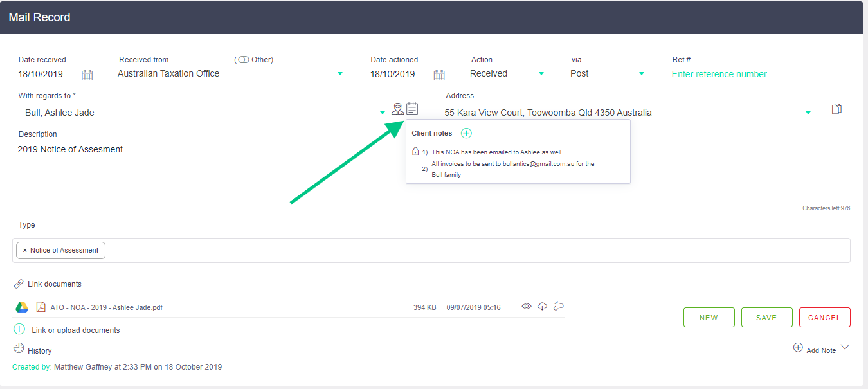Click the SAVE button
Viewport: 868px width, 389px height.
(766, 318)
